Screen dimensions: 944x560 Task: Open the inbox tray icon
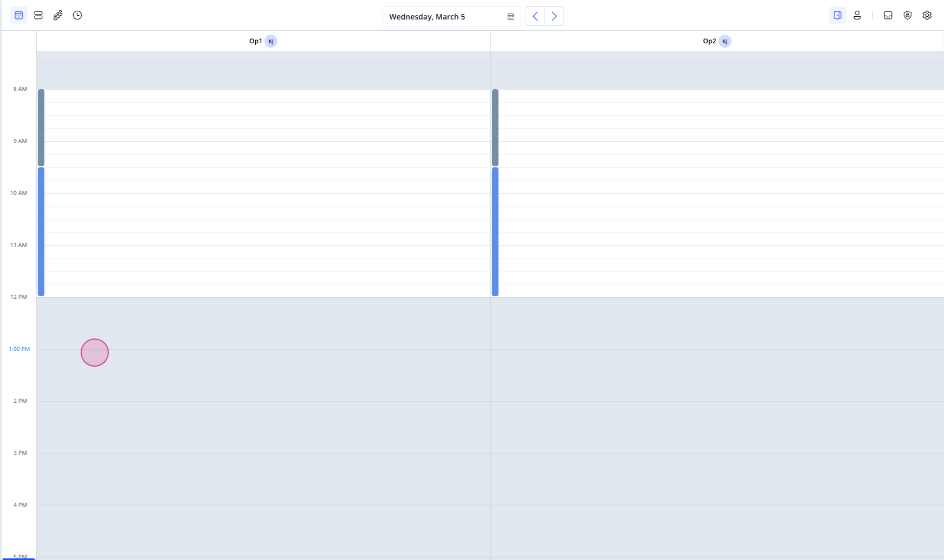888,15
